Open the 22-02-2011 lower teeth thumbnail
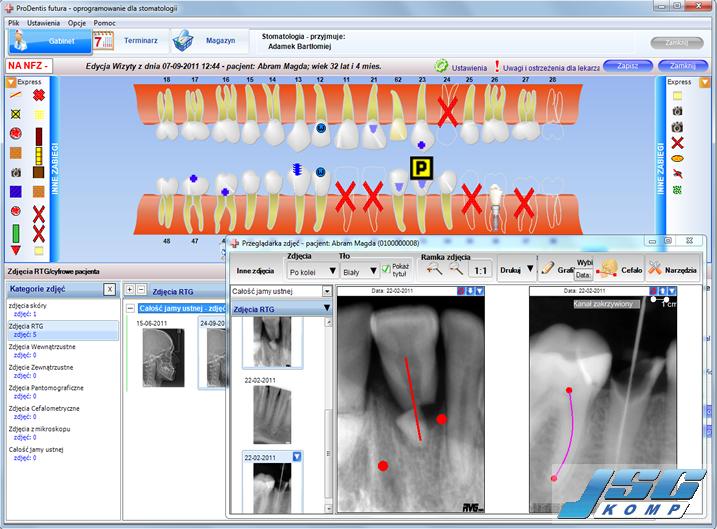Screen dimensions: 717x529 pos(272,414)
